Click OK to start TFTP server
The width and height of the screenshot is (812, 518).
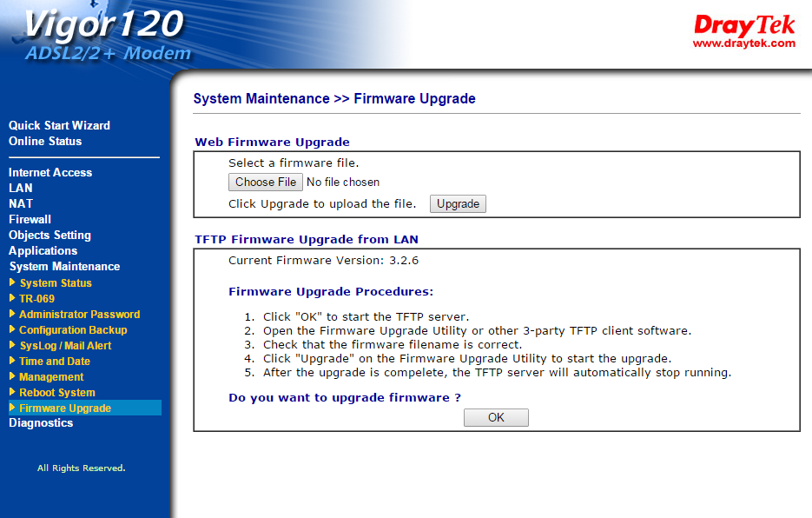(x=496, y=417)
